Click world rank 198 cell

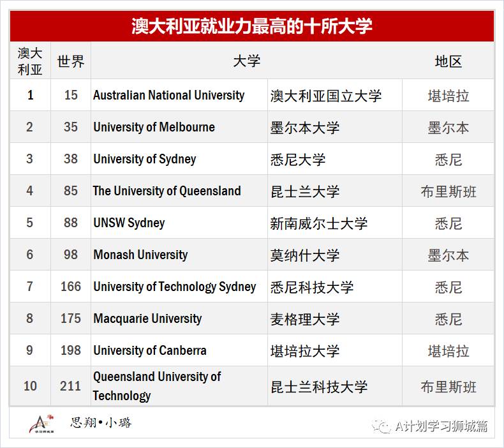(71, 350)
